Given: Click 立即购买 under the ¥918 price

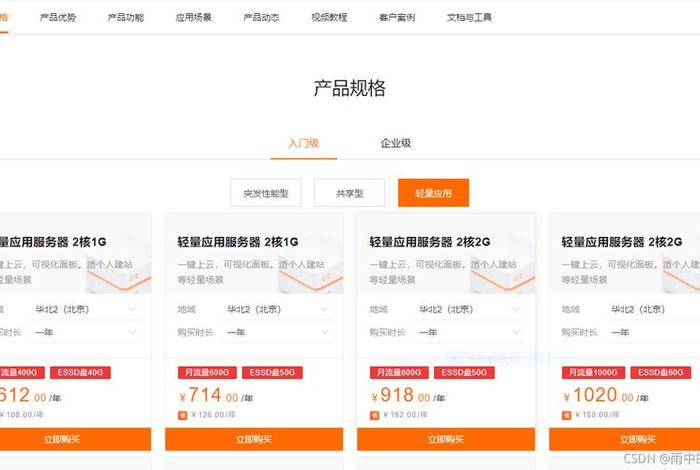Looking at the screenshot, I should click(446, 439).
